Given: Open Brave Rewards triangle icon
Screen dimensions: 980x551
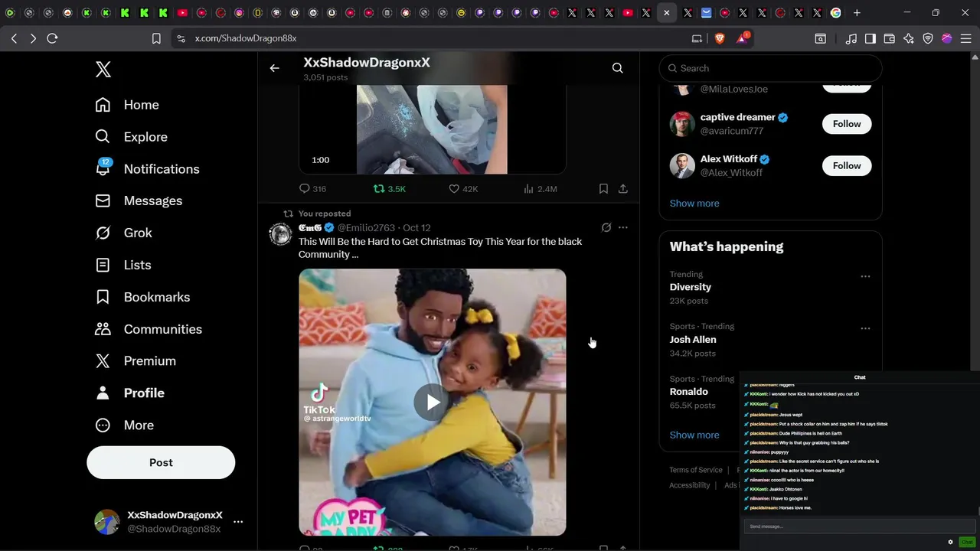Looking at the screenshot, I should (x=742, y=38).
